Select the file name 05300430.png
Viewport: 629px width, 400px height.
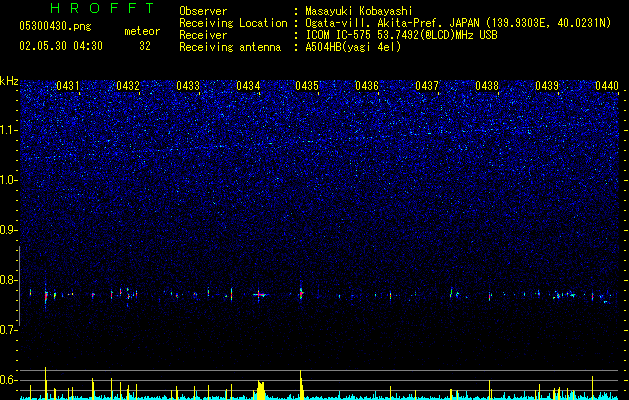point(55,26)
